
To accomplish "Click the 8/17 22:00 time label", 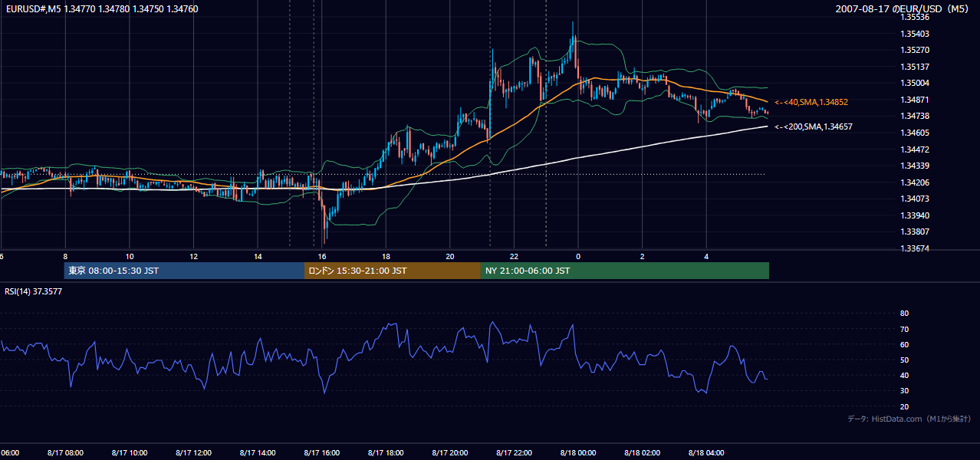I will 514,453.
